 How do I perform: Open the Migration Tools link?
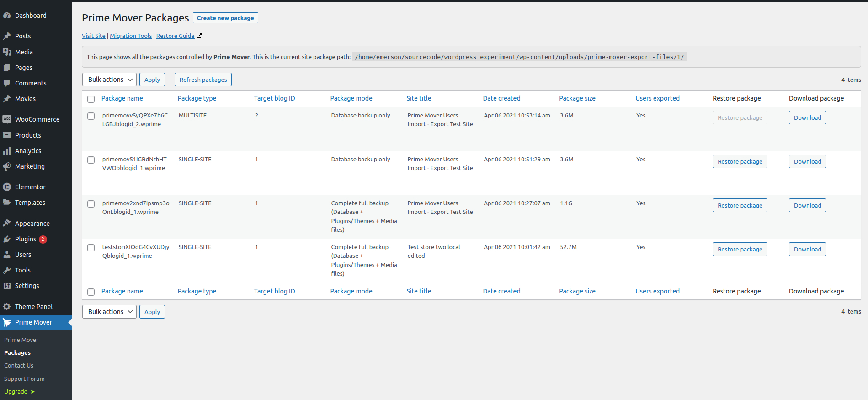(131, 36)
